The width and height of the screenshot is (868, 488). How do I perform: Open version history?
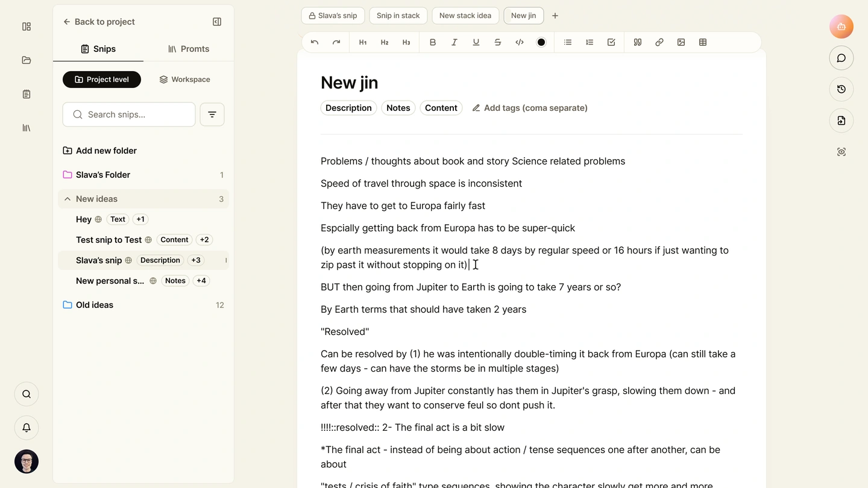coord(841,89)
